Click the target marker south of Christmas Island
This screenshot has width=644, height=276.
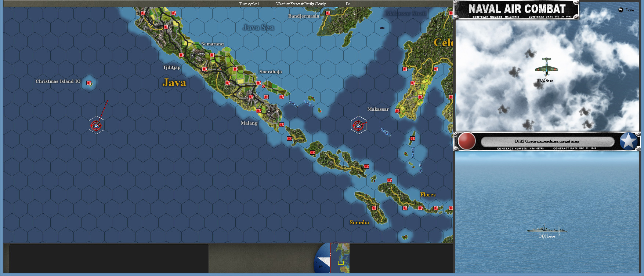point(97,125)
